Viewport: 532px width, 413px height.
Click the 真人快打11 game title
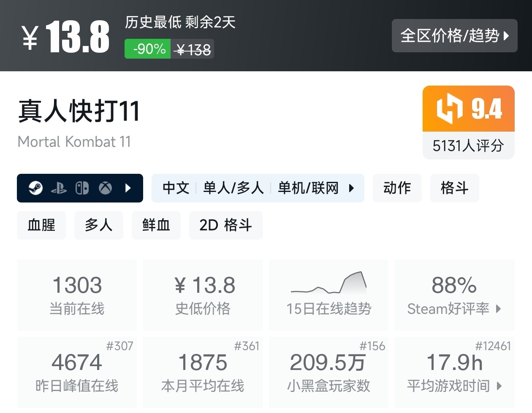click(79, 111)
